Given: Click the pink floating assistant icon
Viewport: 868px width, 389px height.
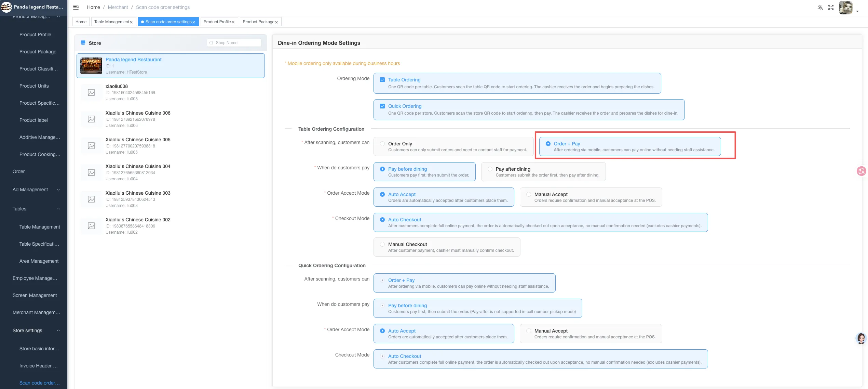Looking at the screenshot, I should [x=862, y=171].
